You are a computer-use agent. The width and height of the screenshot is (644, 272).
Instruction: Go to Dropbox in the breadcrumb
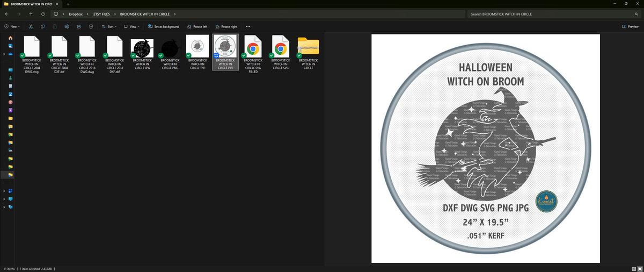click(76, 14)
